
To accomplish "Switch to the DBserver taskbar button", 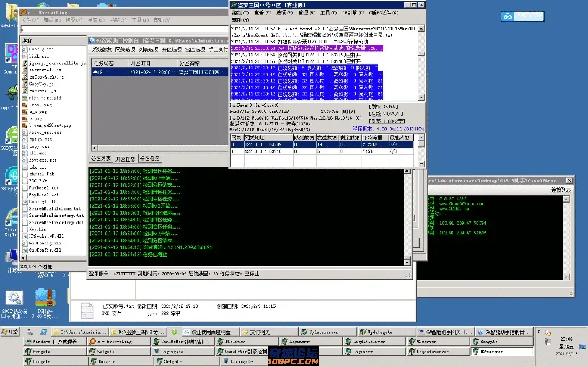I will 247,342.
